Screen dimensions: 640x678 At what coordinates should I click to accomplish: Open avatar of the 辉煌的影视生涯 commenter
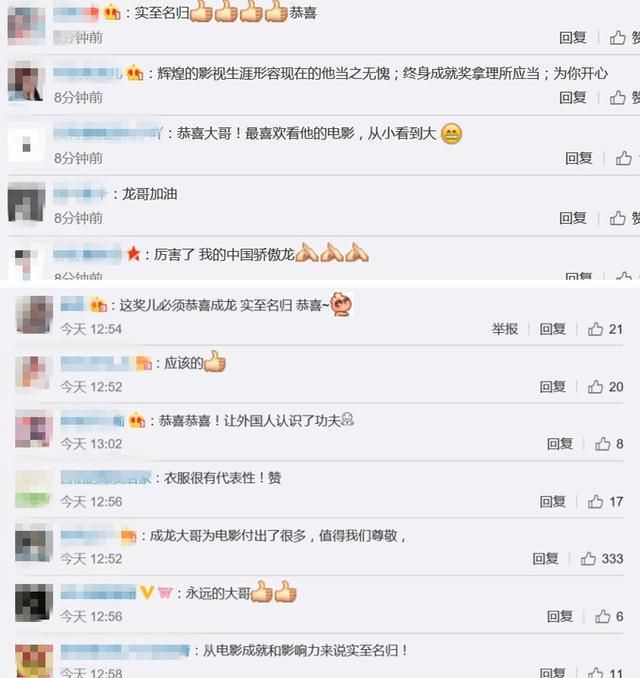coord(26,82)
